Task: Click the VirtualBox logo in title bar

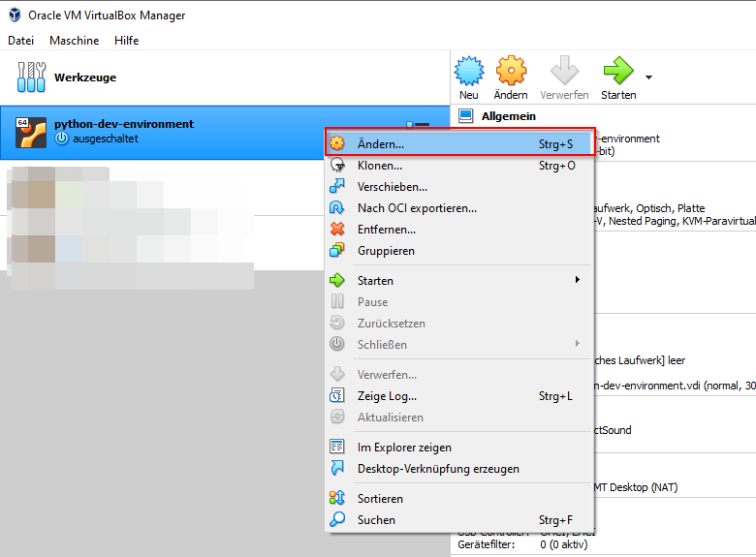Action: point(15,15)
